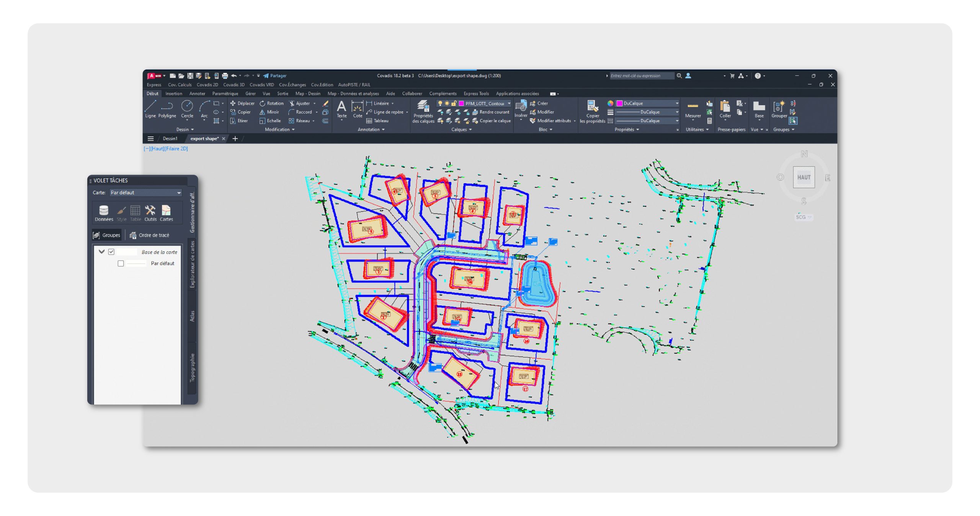Click the Copier tool in Modification

pyautogui.click(x=240, y=112)
